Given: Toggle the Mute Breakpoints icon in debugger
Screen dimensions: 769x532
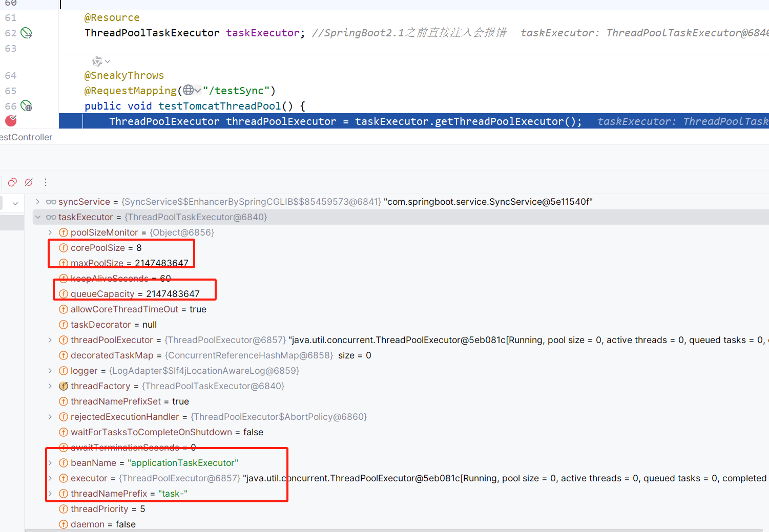Looking at the screenshot, I should tap(12, 182).
